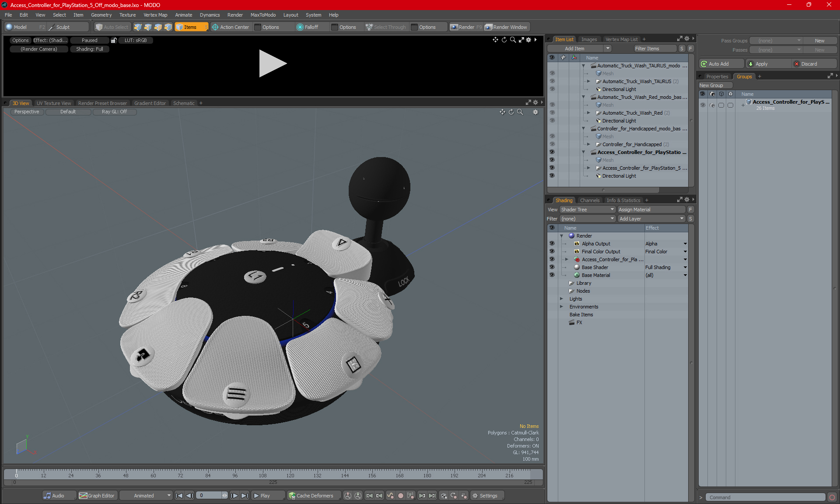The height and width of the screenshot is (504, 840).
Task: Open the MaxToModo menu
Action: 263,15
